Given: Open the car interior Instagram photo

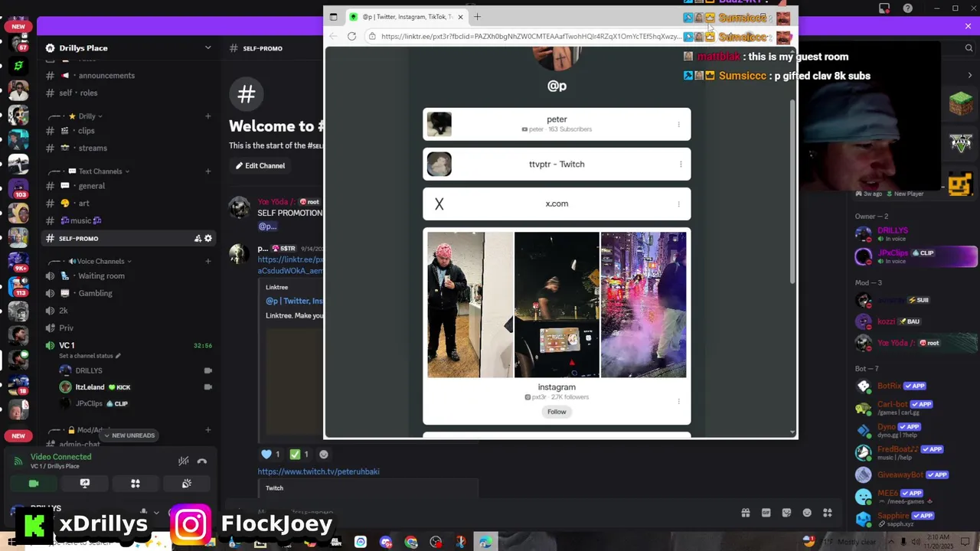Looking at the screenshot, I should (557, 305).
